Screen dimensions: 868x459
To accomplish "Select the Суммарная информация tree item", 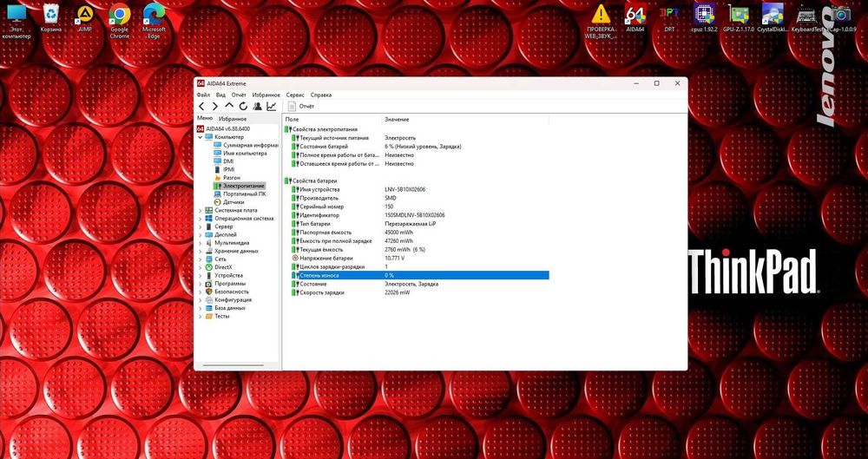I will (247, 145).
